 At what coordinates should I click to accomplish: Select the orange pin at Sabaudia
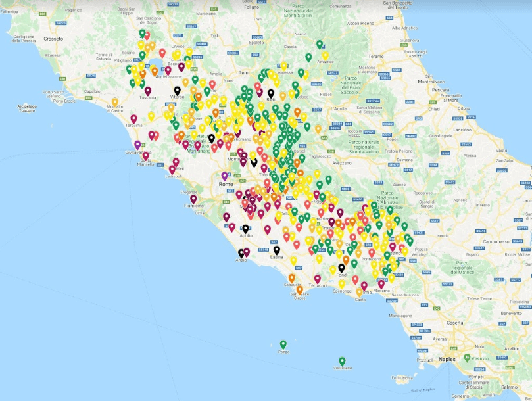pos(292,278)
